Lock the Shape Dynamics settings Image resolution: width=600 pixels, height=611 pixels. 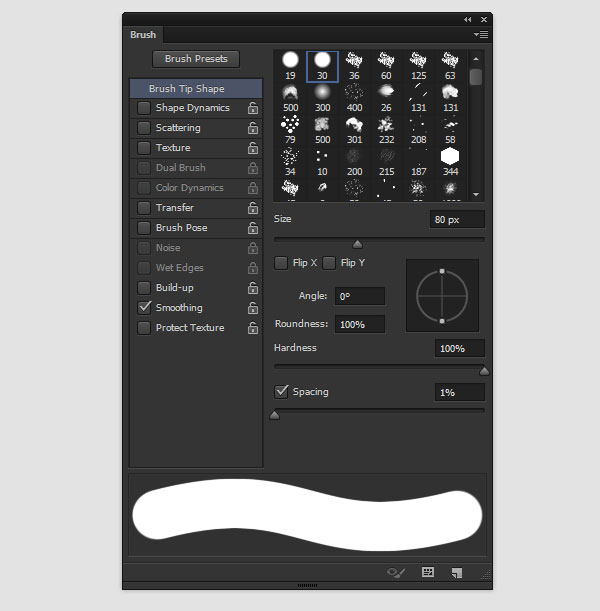(253, 108)
